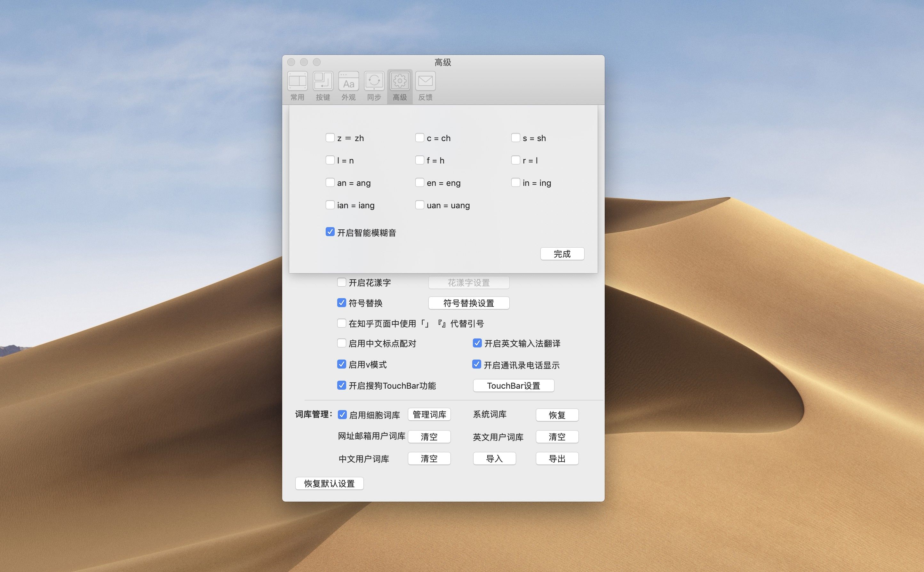Select the 高级 gear icon
The width and height of the screenshot is (924, 572).
tap(400, 81)
